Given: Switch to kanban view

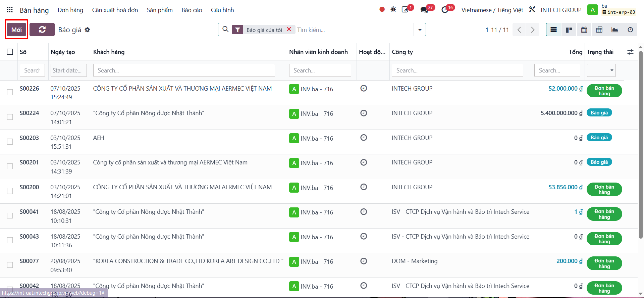Looking at the screenshot, I should pos(569,30).
